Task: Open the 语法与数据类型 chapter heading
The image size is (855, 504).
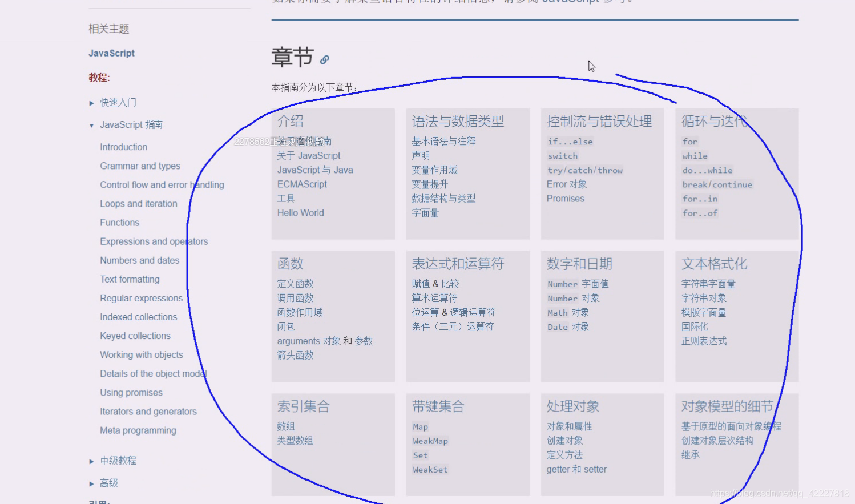Action: tap(458, 121)
